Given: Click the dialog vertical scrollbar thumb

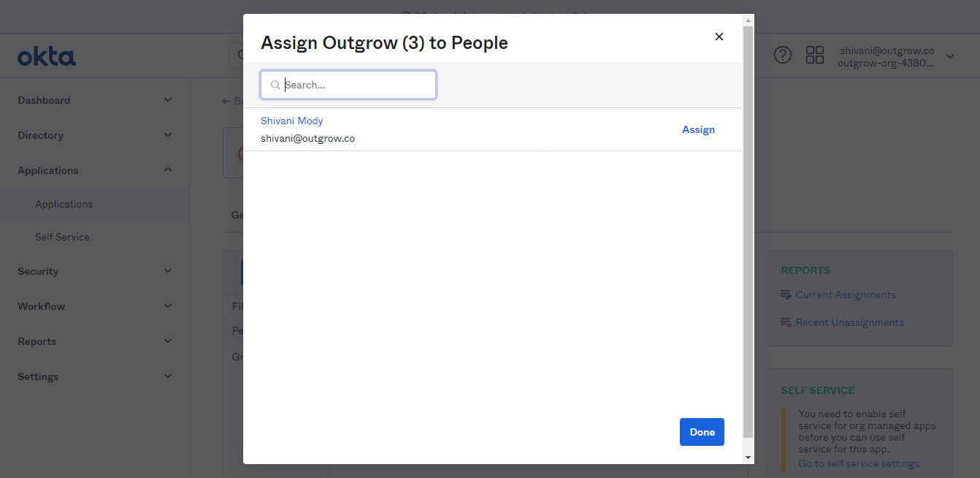Looking at the screenshot, I should tap(747, 232).
